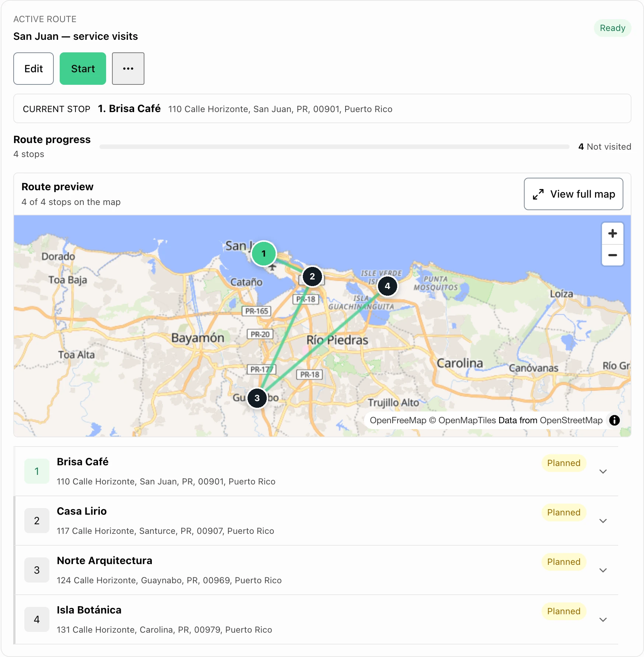Click address '131 Calle Horizonte, Carolina'
This screenshot has width=644, height=657.
pyautogui.click(x=164, y=630)
